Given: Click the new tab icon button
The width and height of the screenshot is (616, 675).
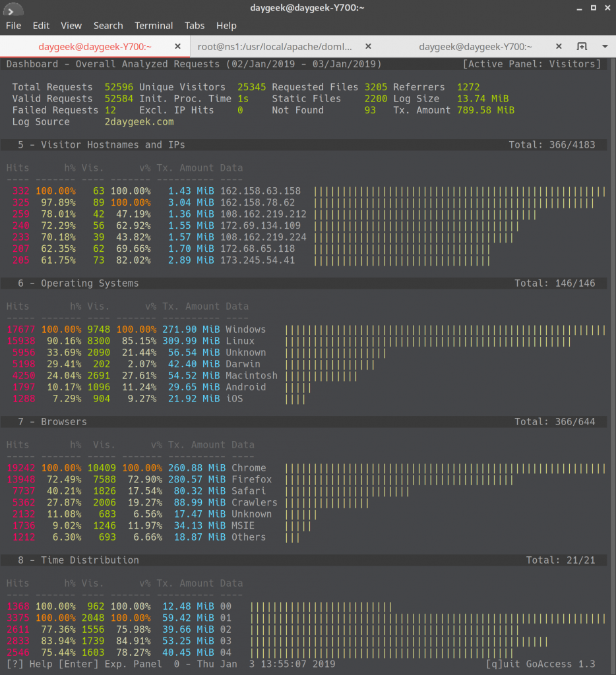Looking at the screenshot, I should [x=582, y=47].
